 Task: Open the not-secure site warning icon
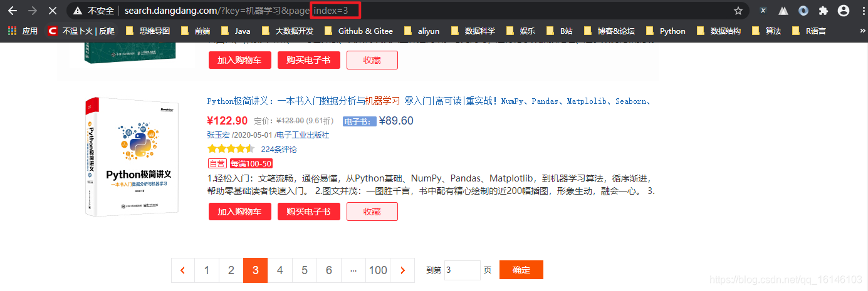78,11
